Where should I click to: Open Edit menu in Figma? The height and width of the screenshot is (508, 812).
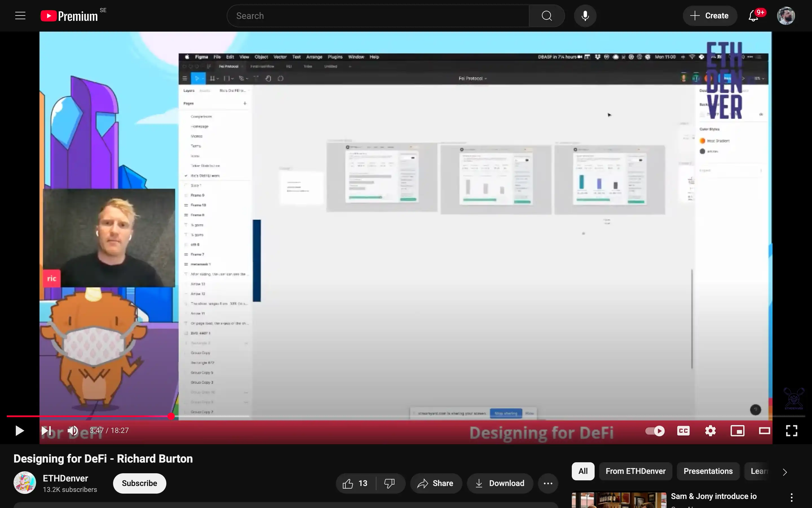[230, 57]
